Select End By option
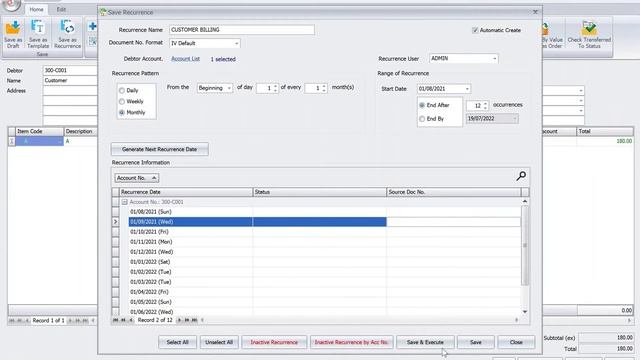 coord(422,119)
